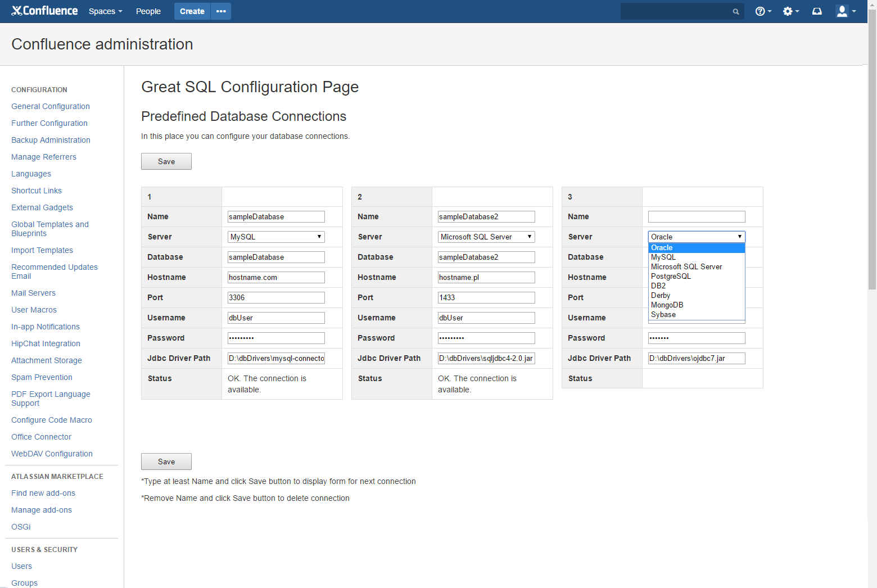
Task: Collapse the Server dropdown for connection 3
Action: pos(697,237)
